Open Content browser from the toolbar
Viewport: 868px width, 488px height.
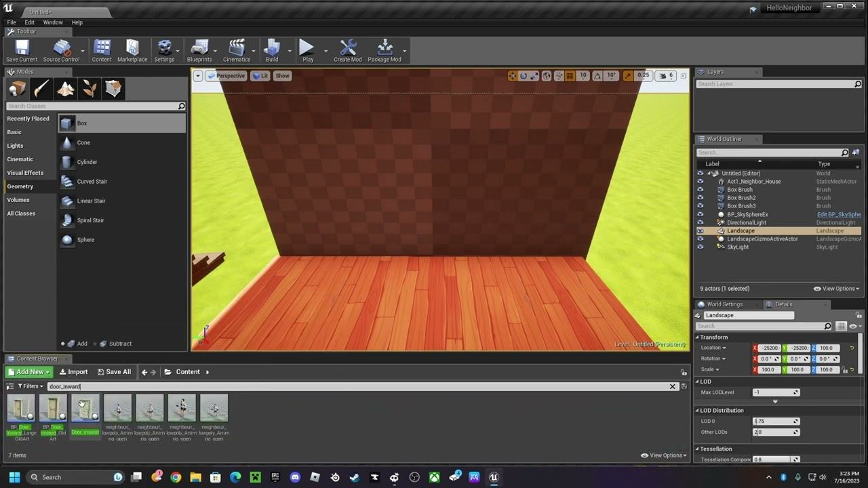pyautogui.click(x=102, y=51)
